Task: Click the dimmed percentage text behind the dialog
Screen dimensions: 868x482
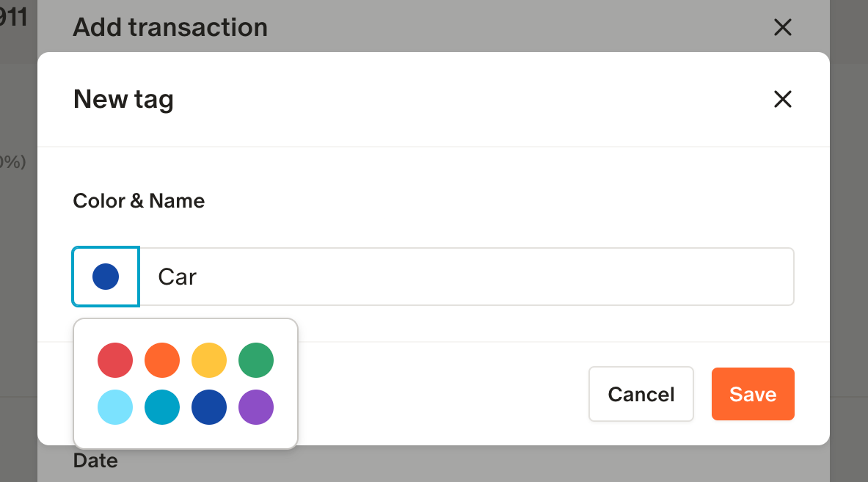Action: [13, 162]
